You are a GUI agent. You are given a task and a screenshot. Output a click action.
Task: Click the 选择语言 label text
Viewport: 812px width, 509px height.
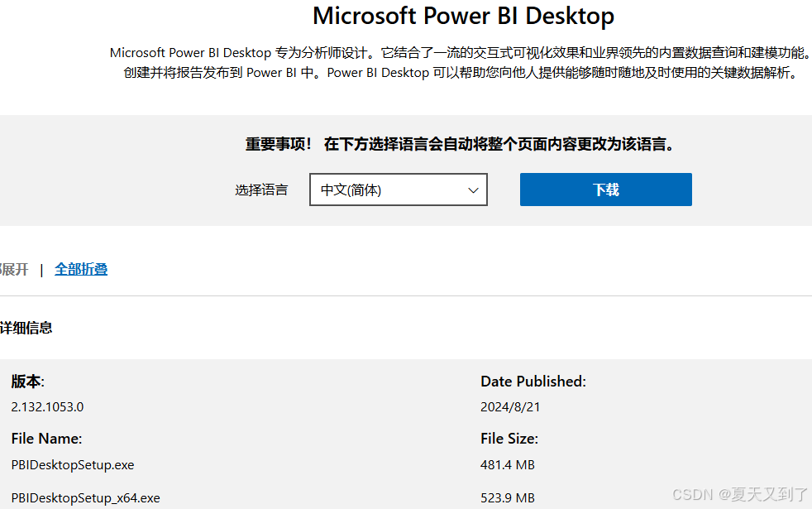pyautogui.click(x=261, y=190)
